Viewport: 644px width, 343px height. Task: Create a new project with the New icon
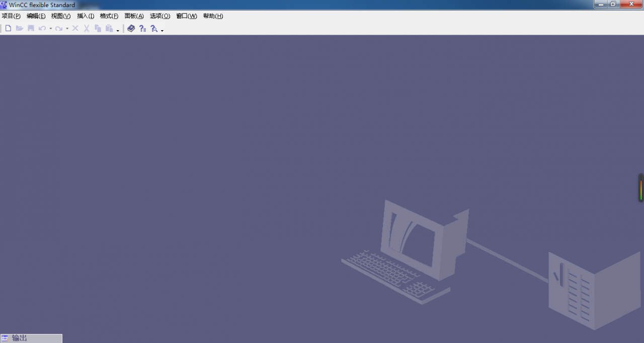(x=8, y=29)
